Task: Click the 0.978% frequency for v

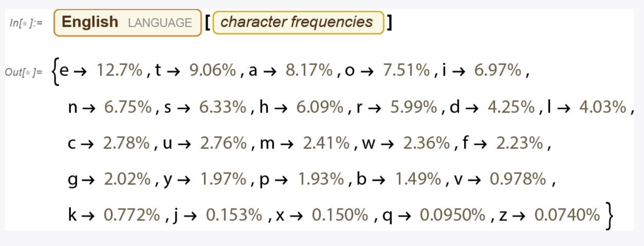Action: 518,179
